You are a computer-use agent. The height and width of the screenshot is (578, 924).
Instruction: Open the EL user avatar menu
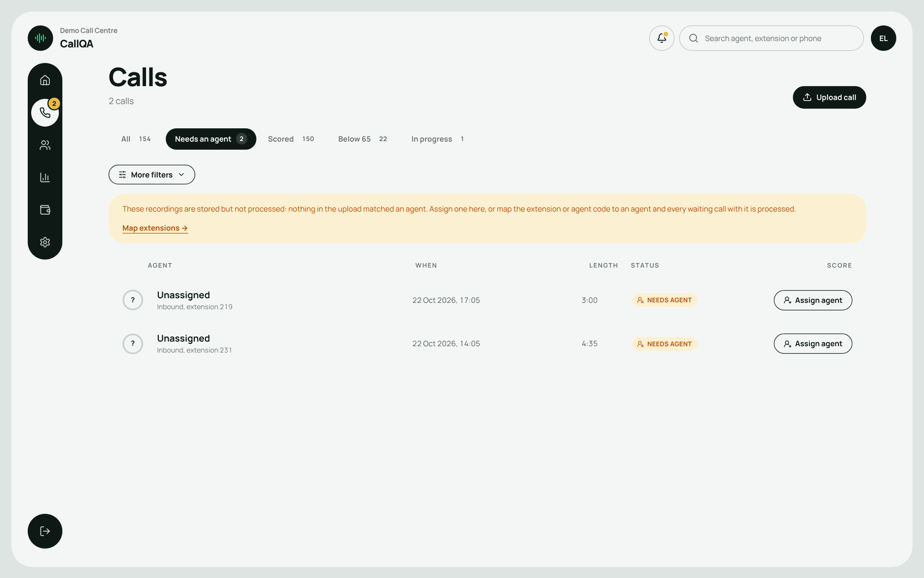pyautogui.click(x=884, y=38)
